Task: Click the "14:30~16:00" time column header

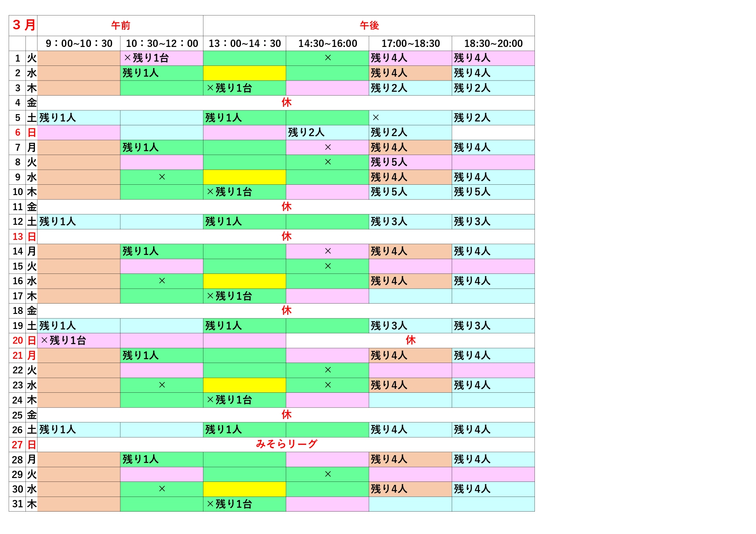Action: pyautogui.click(x=328, y=43)
